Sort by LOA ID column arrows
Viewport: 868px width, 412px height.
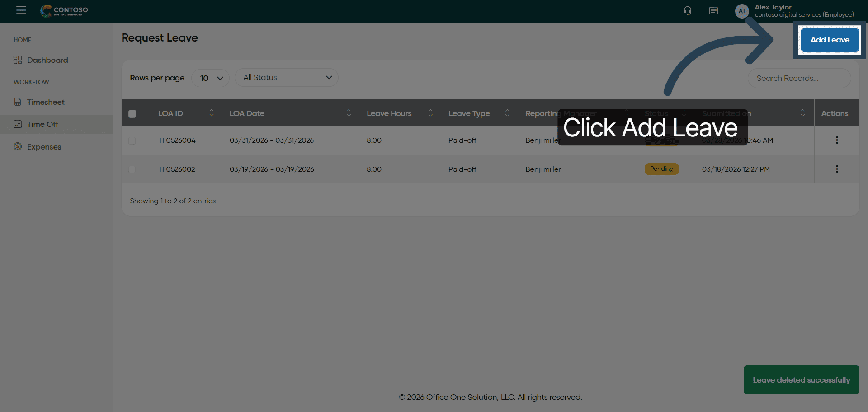(211, 113)
